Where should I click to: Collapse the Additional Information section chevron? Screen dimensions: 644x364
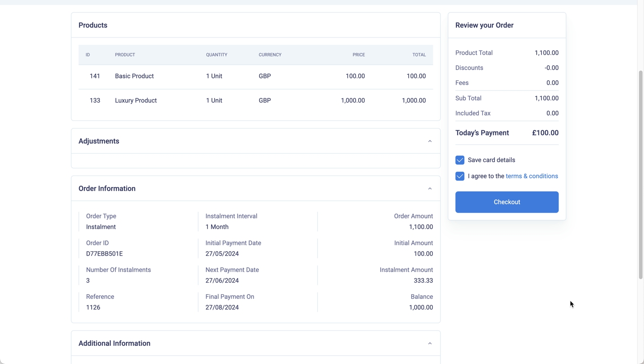tap(430, 343)
